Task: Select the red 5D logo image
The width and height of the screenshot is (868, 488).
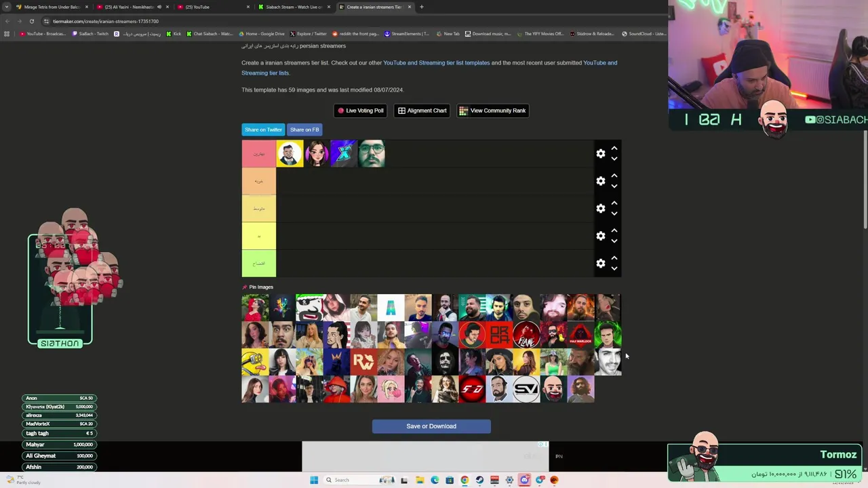Action: pyautogui.click(x=472, y=389)
